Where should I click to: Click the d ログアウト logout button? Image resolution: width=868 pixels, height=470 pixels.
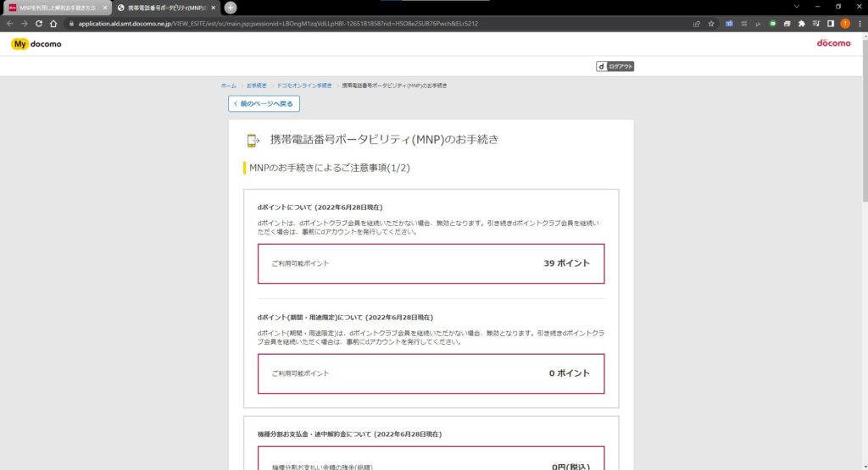(x=615, y=66)
